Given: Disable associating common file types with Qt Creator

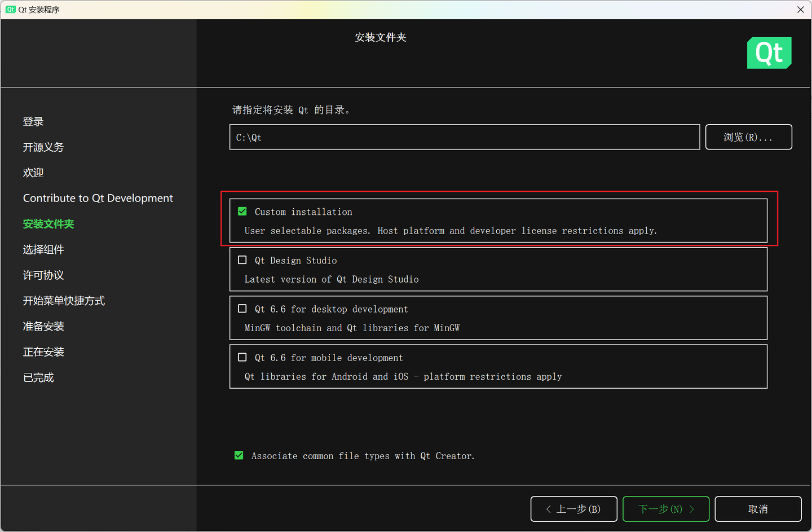Looking at the screenshot, I should coord(239,455).
